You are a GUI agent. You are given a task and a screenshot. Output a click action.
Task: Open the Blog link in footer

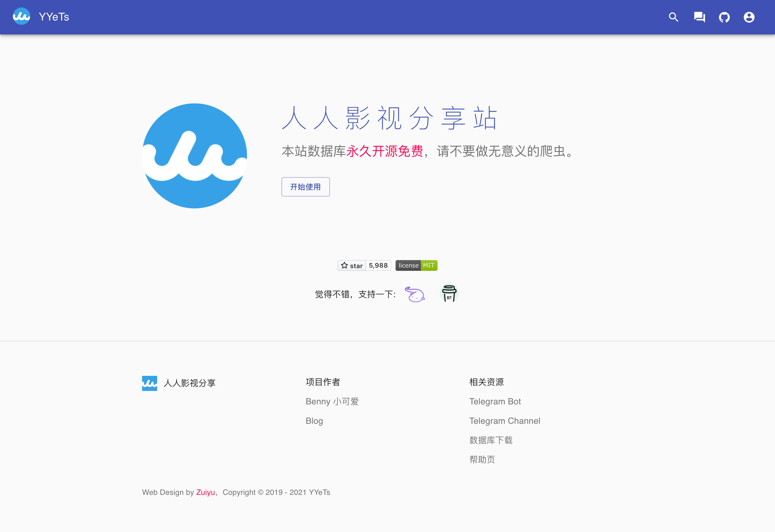coord(314,421)
